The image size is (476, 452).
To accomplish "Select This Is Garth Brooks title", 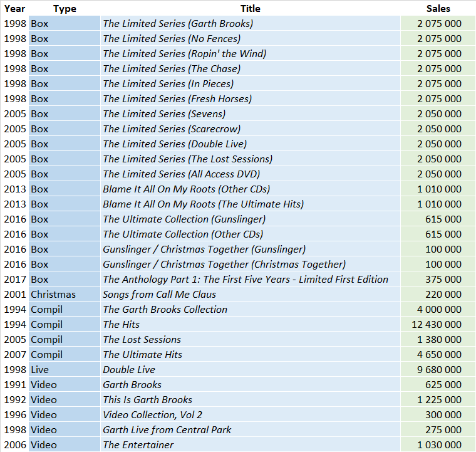I will pos(148,400).
